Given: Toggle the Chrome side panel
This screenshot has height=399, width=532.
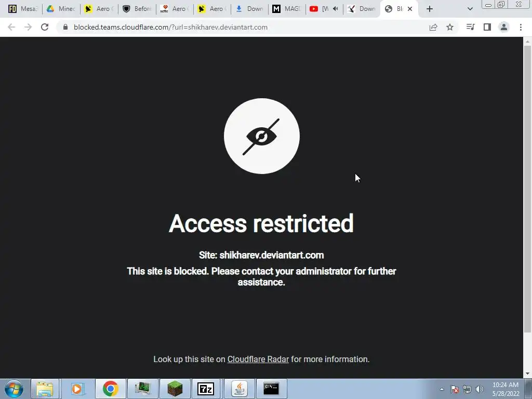Looking at the screenshot, I should pos(487,27).
